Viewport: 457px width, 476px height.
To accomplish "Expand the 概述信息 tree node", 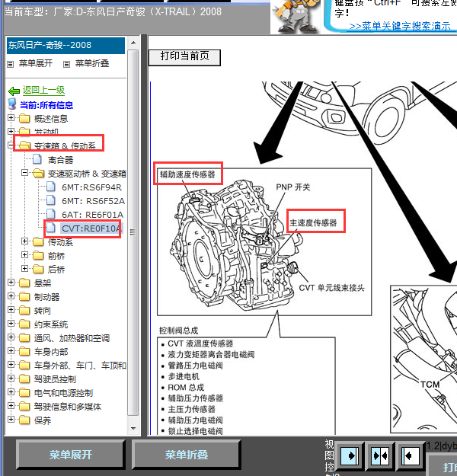I will coord(11,117).
